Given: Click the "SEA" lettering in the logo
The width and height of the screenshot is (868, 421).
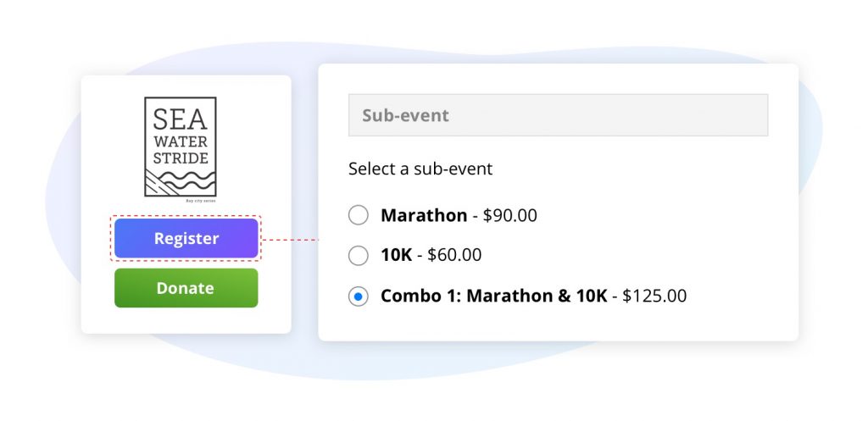Looking at the screenshot, I should point(180,119).
